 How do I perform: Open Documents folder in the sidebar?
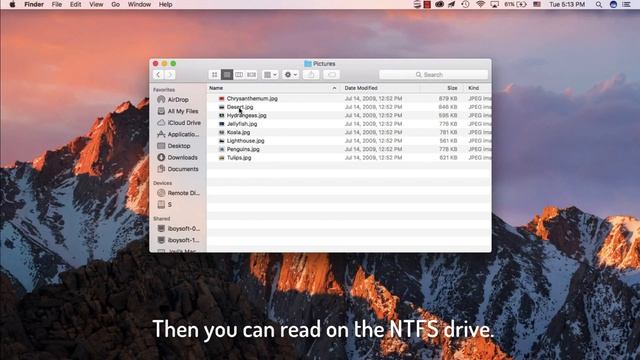pos(178,169)
